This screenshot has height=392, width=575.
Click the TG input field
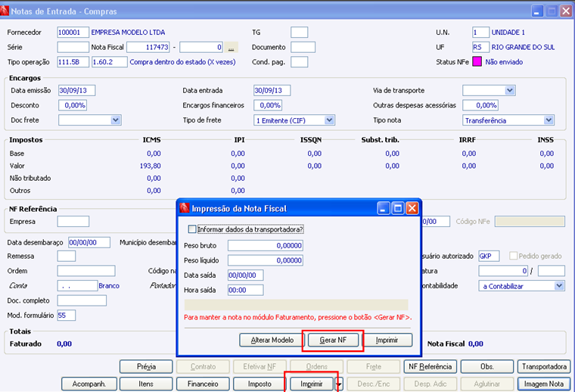pos(300,33)
